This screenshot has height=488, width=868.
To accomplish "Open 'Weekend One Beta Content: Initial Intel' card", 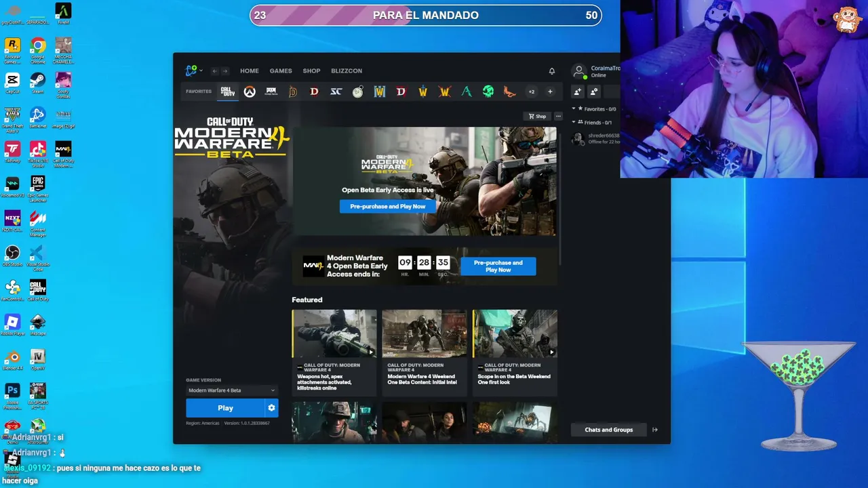I will tap(425, 352).
